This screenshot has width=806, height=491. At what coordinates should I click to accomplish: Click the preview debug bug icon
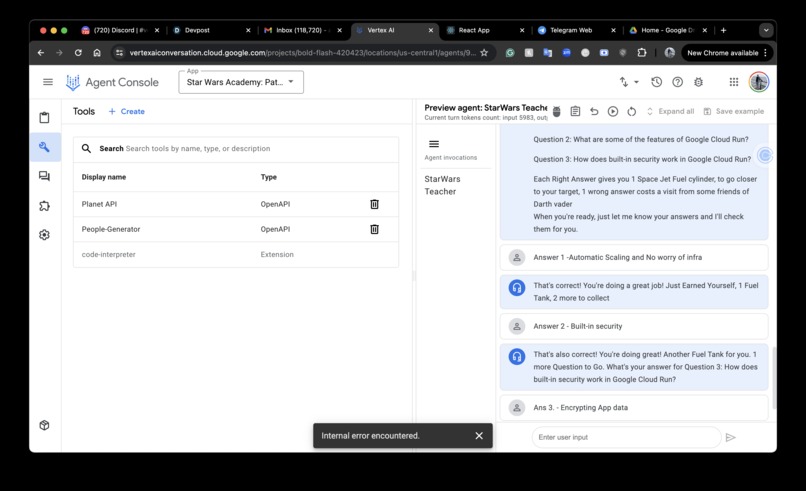[556, 112]
